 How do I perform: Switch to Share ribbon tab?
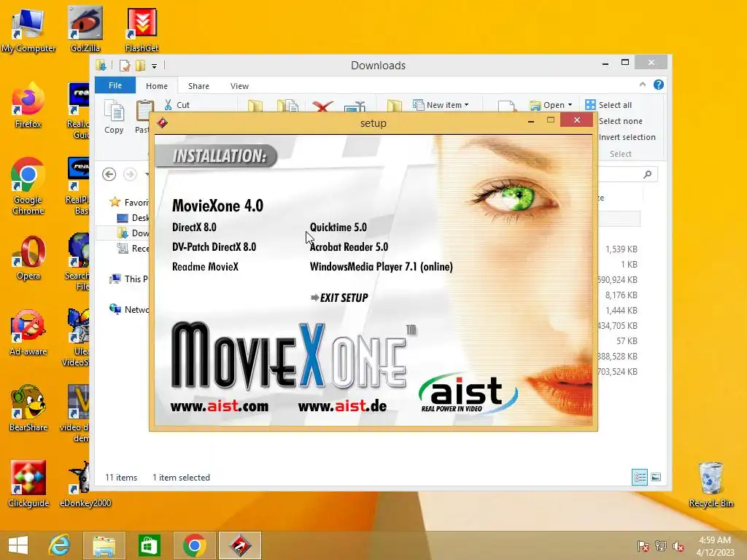198,86
